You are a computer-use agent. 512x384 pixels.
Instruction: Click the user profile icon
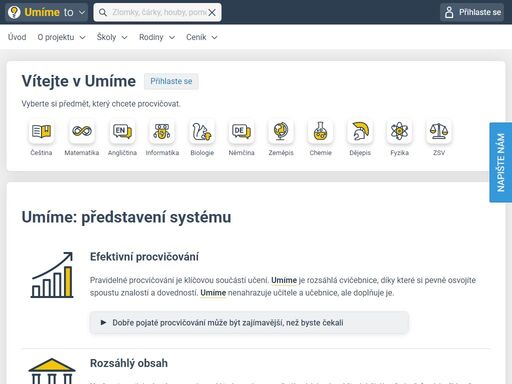coord(449,12)
